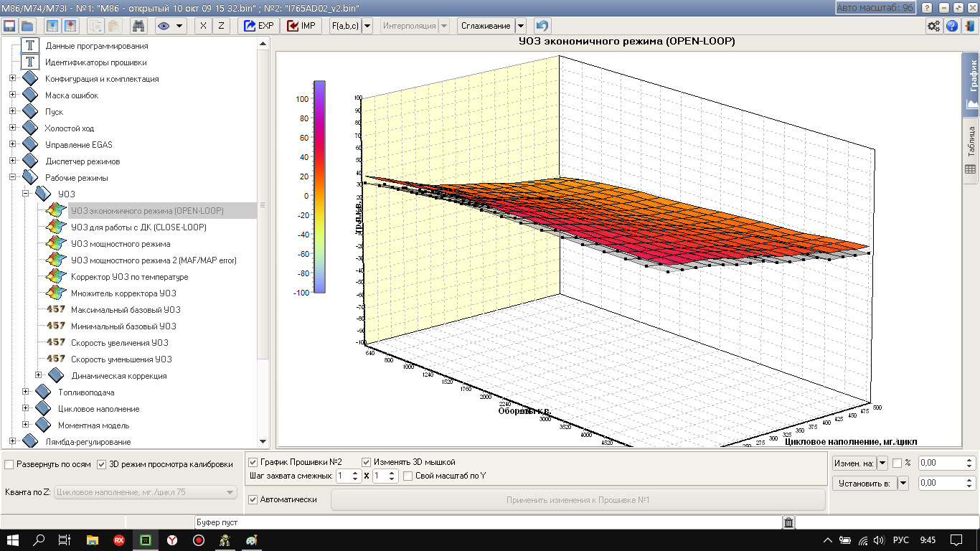This screenshot has height=551, width=980.
Task: Click the F(a,b,c) function button
Action: [x=345, y=26]
